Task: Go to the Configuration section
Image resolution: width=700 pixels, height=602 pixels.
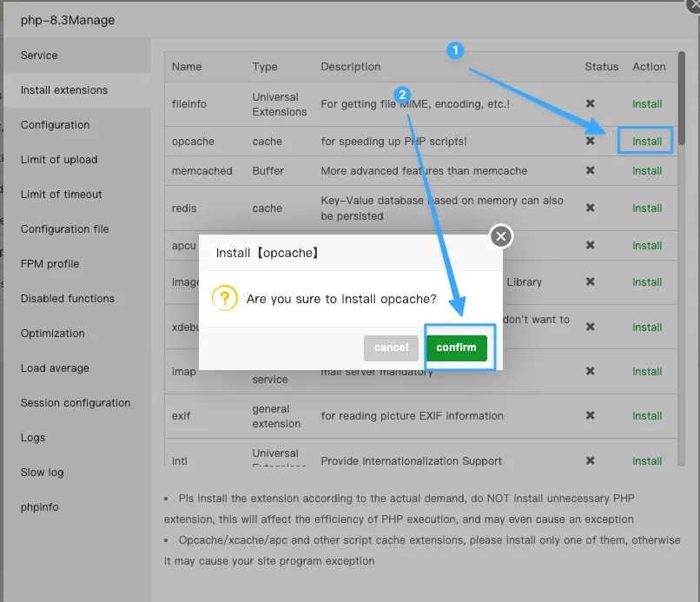Action: (55, 125)
